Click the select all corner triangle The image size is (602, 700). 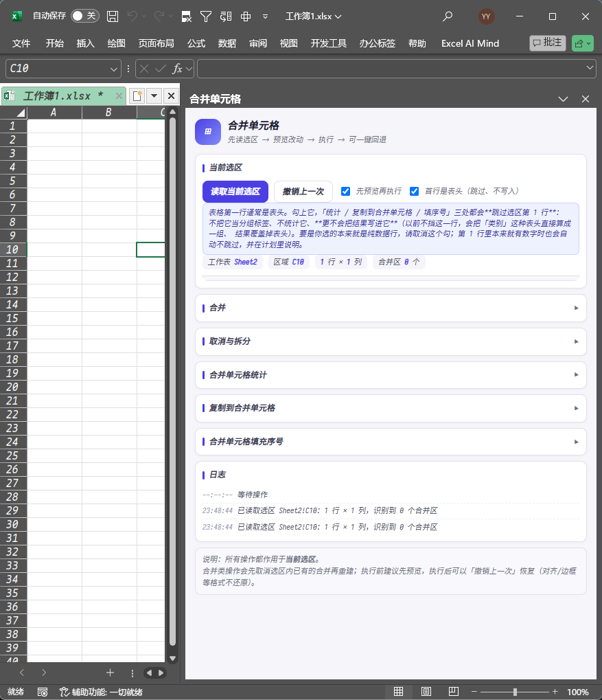(x=20, y=113)
